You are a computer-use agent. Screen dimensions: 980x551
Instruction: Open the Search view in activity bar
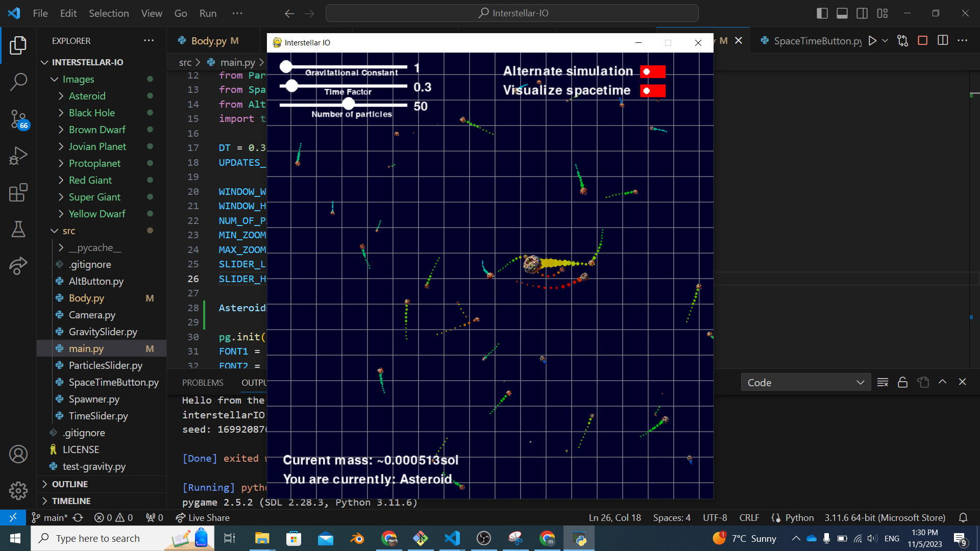[18, 82]
